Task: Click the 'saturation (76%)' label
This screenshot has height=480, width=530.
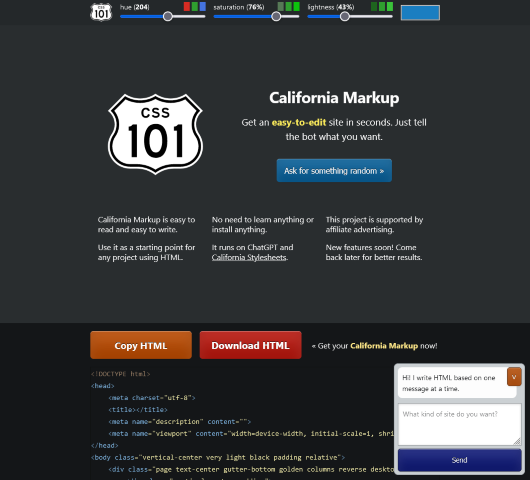Action: (239, 7)
